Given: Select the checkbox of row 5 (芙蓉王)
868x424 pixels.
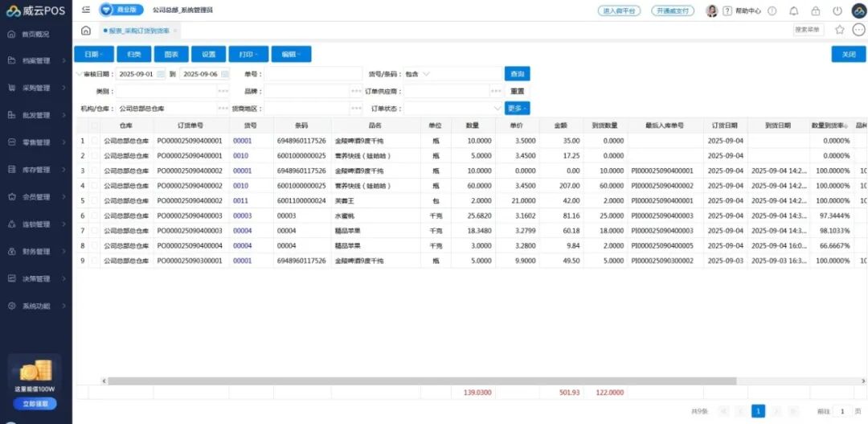Looking at the screenshot, I should point(96,200).
